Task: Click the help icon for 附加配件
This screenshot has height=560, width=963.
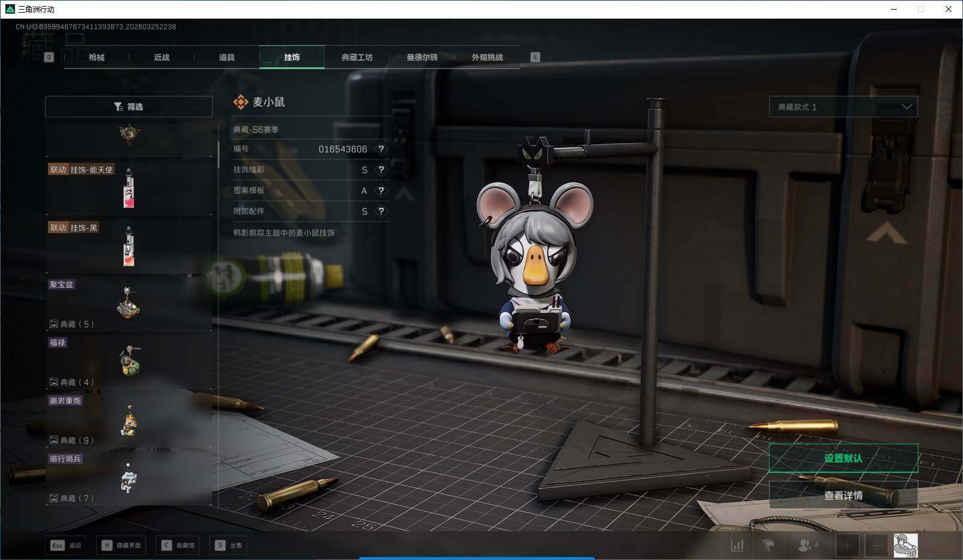Action: (381, 212)
